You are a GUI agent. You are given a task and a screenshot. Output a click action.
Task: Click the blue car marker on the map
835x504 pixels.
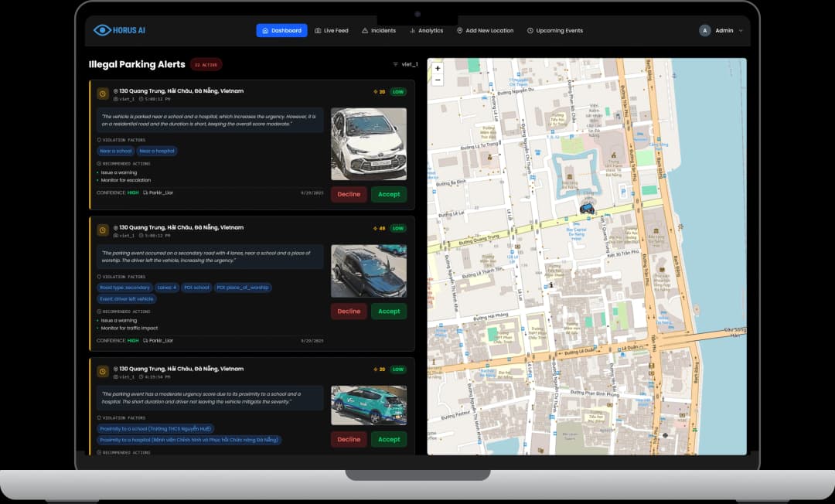(587, 207)
